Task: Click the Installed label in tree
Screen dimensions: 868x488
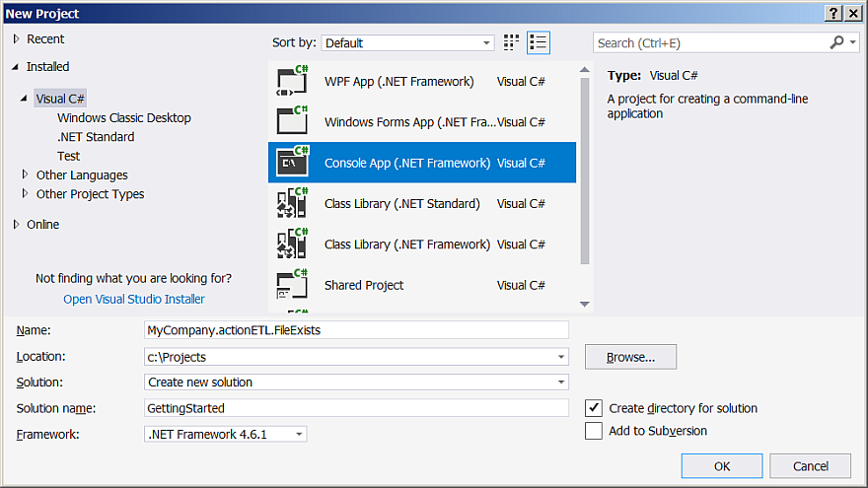Action: (x=47, y=66)
